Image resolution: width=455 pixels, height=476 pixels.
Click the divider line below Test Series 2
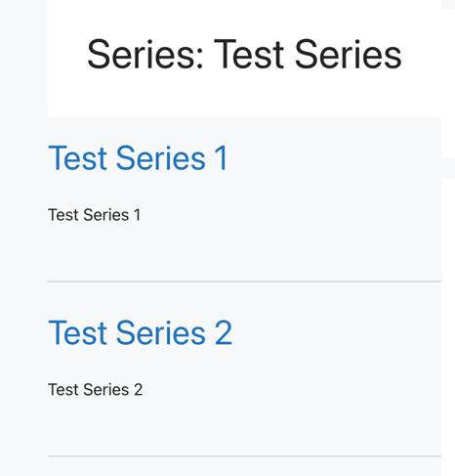(244, 455)
